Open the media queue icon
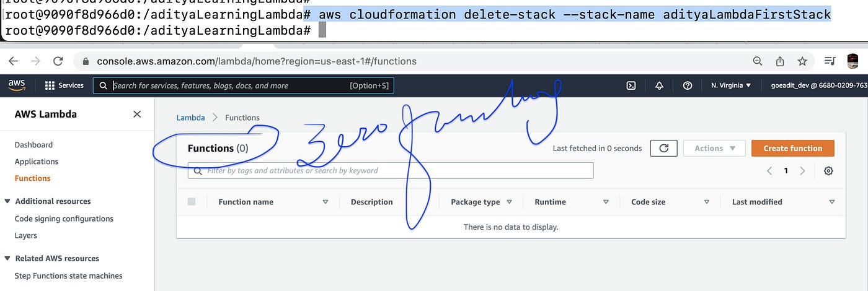The image size is (868, 291). pos(830,61)
